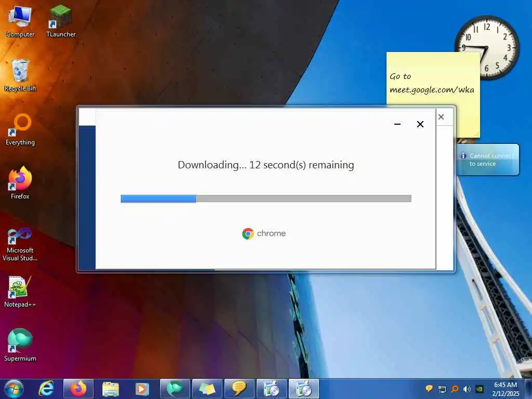Click the yellow speech bubble tray icon

click(x=429, y=389)
